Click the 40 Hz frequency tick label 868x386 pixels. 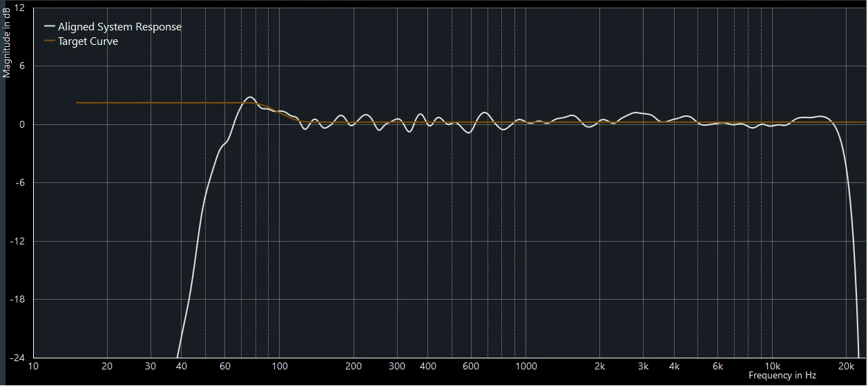pyautogui.click(x=182, y=366)
